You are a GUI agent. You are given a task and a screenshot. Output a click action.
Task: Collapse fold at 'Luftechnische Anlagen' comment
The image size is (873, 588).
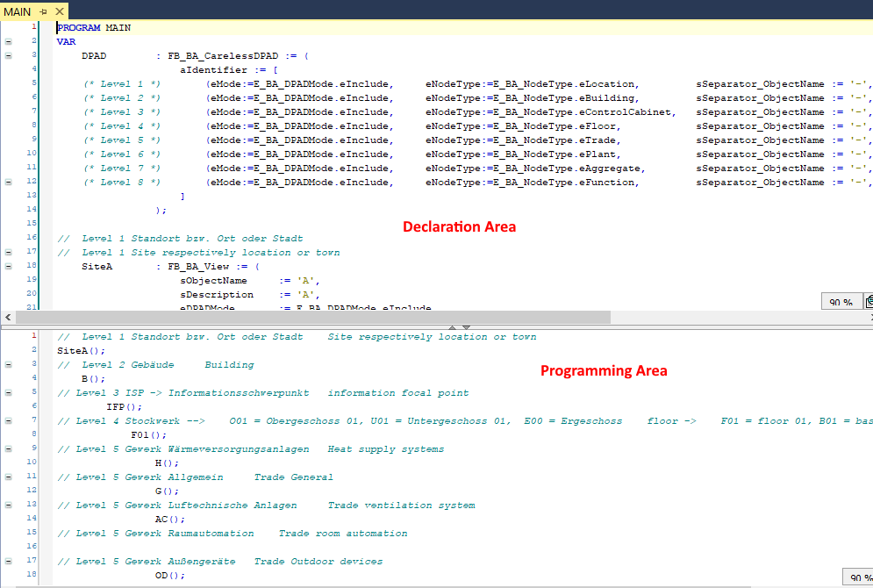9,505
